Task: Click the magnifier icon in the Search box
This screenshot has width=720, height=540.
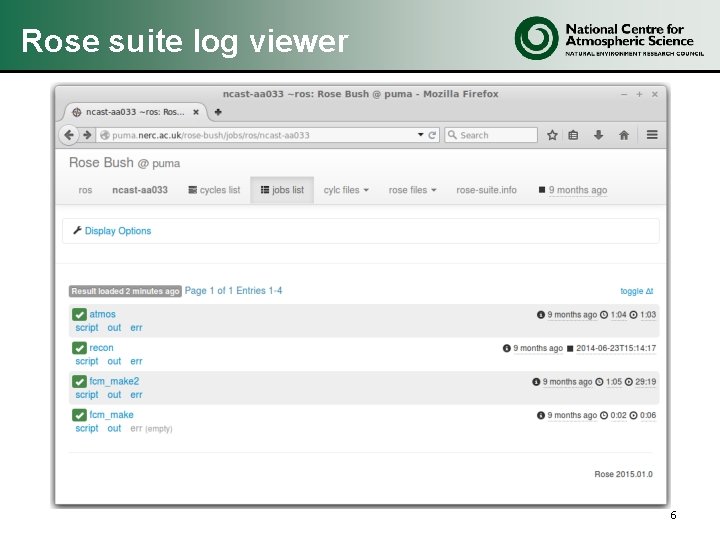Action: pos(452,135)
